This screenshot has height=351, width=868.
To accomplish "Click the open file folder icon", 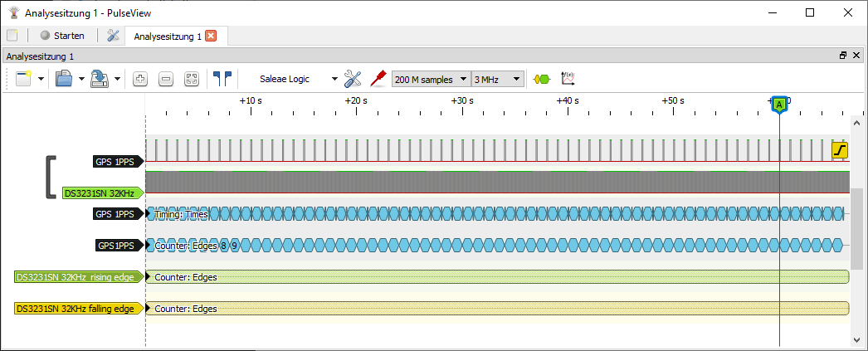I will pyautogui.click(x=64, y=79).
